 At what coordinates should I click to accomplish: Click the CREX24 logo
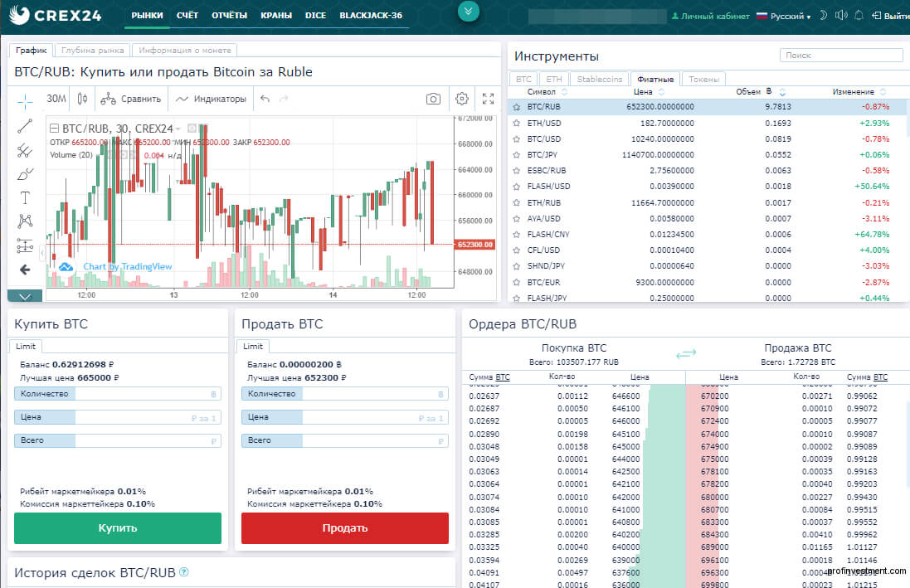[x=56, y=16]
